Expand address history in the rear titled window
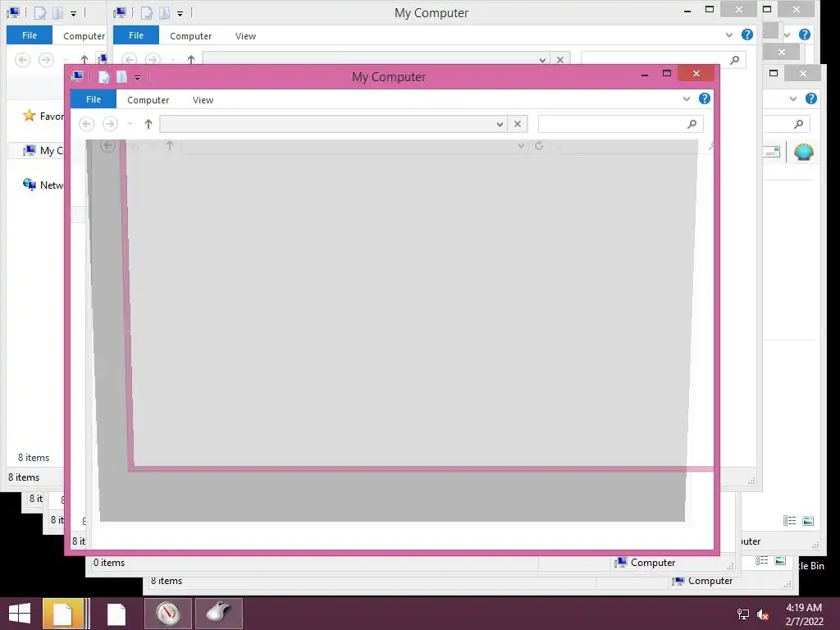This screenshot has width=840, height=630. 542,59
